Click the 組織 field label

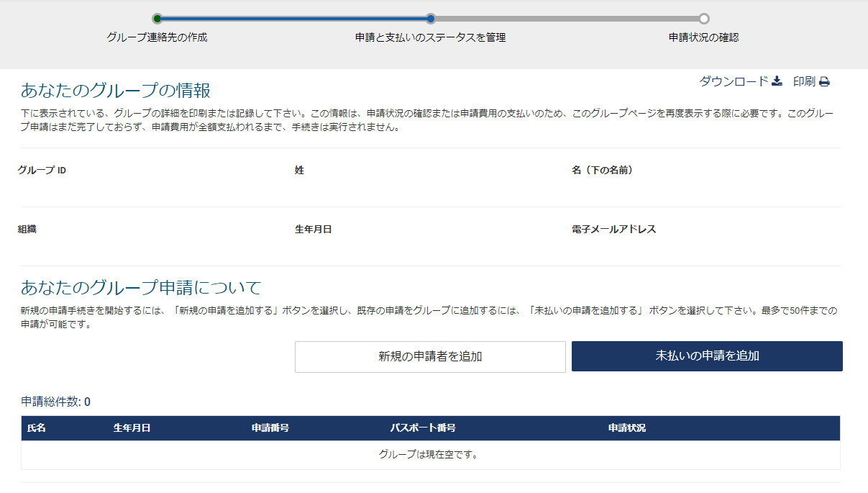27,230
